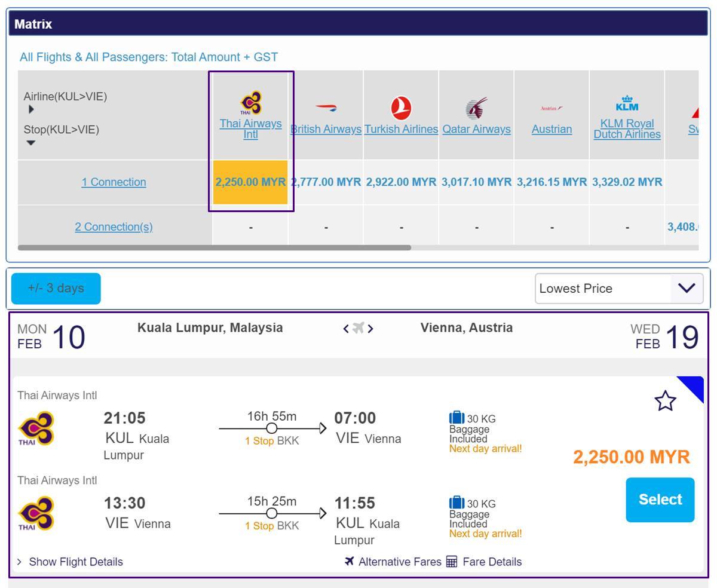Open the Thai Airways Intl link

coord(251,129)
